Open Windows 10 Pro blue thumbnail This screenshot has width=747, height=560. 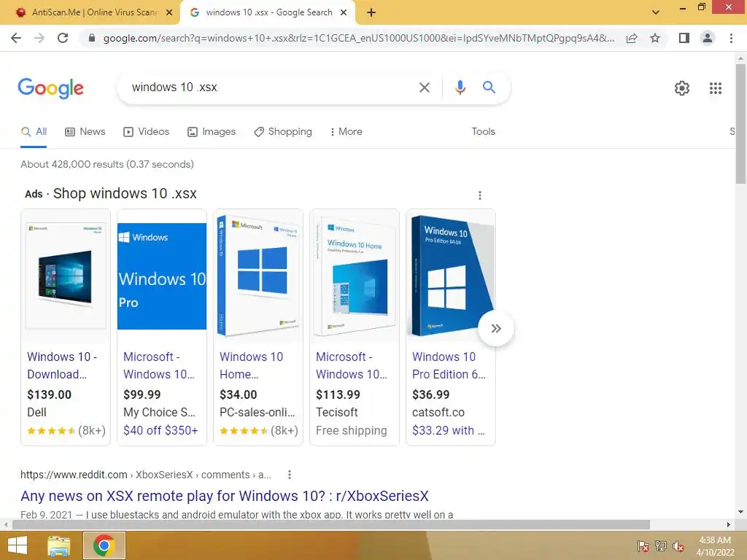pyautogui.click(x=162, y=276)
